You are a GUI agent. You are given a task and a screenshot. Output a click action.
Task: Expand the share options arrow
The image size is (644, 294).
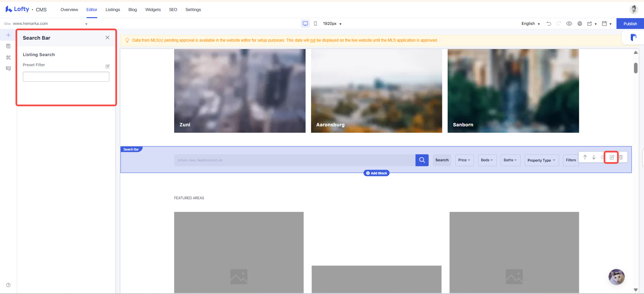(x=596, y=24)
